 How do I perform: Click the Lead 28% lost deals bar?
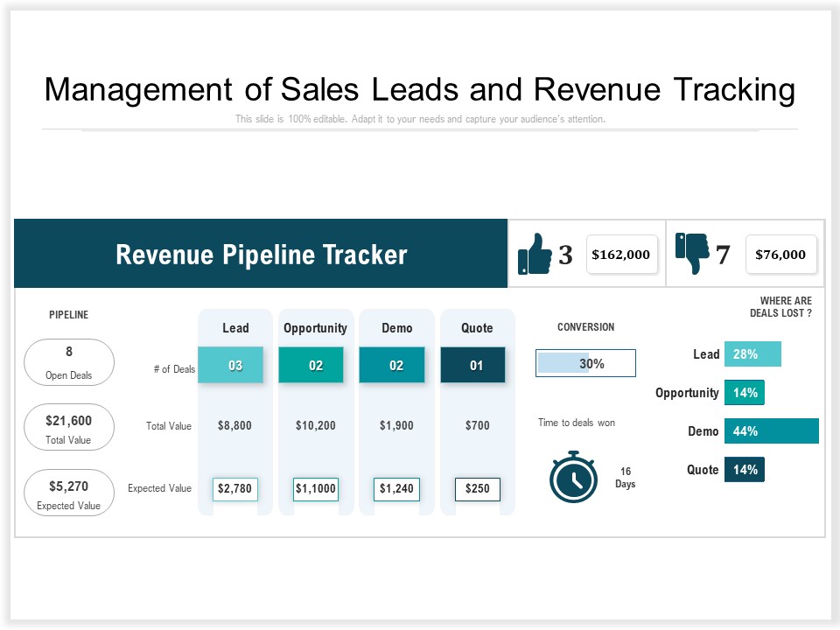point(752,354)
